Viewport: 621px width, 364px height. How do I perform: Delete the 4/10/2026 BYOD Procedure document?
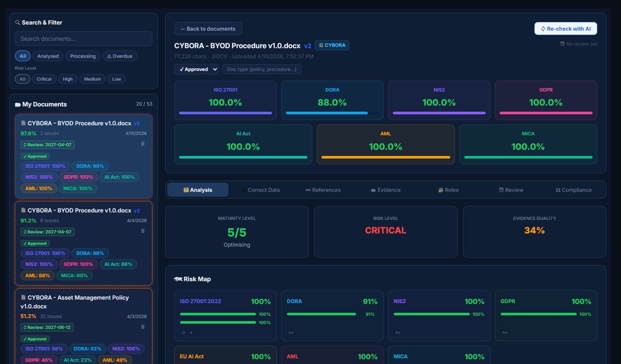pyautogui.click(x=142, y=144)
